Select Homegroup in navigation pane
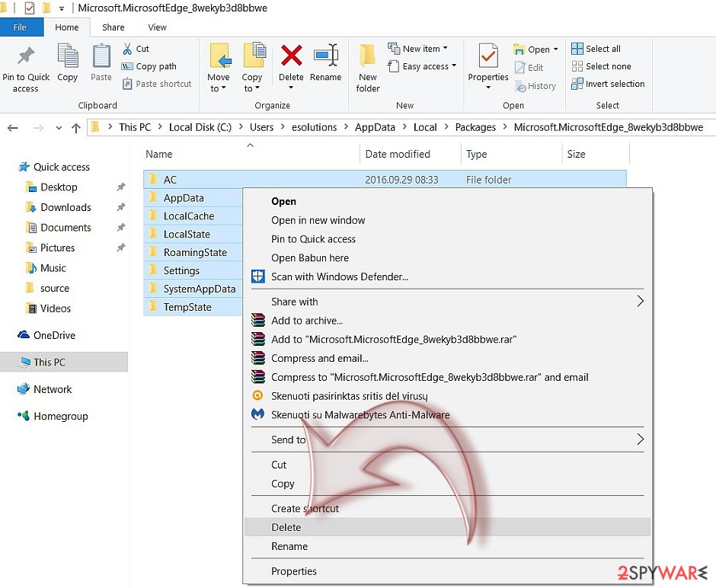Image resolution: width=716 pixels, height=588 pixels. pyautogui.click(x=53, y=416)
